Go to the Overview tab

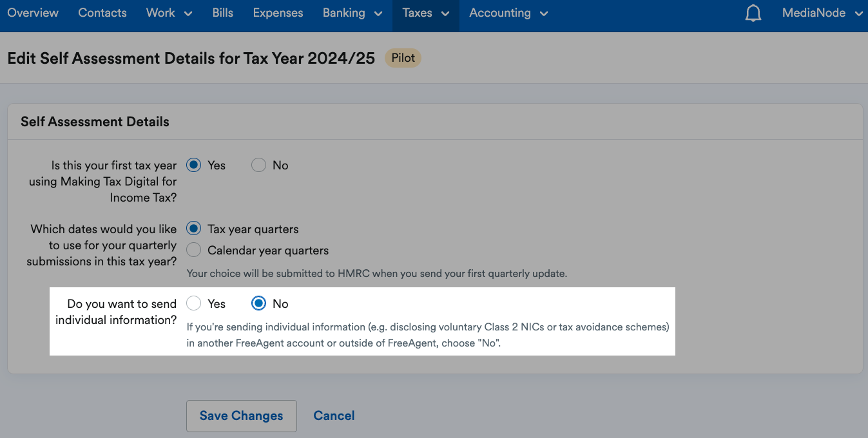pyautogui.click(x=33, y=13)
